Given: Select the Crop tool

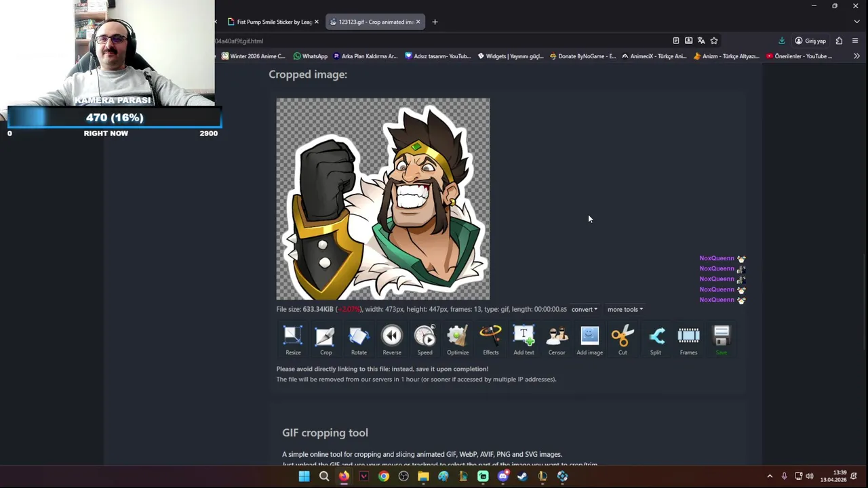Looking at the screenshot, I should (325, 340).
